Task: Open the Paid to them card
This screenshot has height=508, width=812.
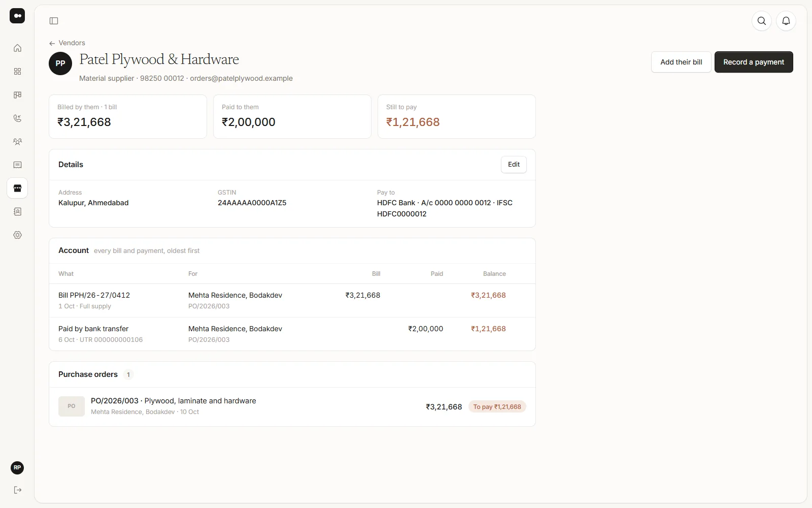Action: [292, 116]
